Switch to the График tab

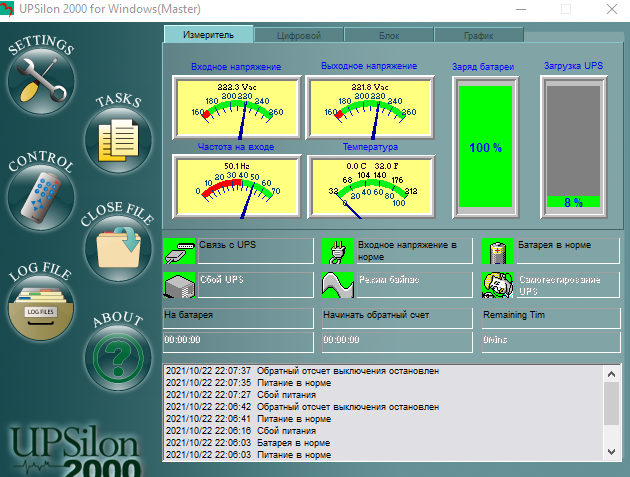(479, 35)
